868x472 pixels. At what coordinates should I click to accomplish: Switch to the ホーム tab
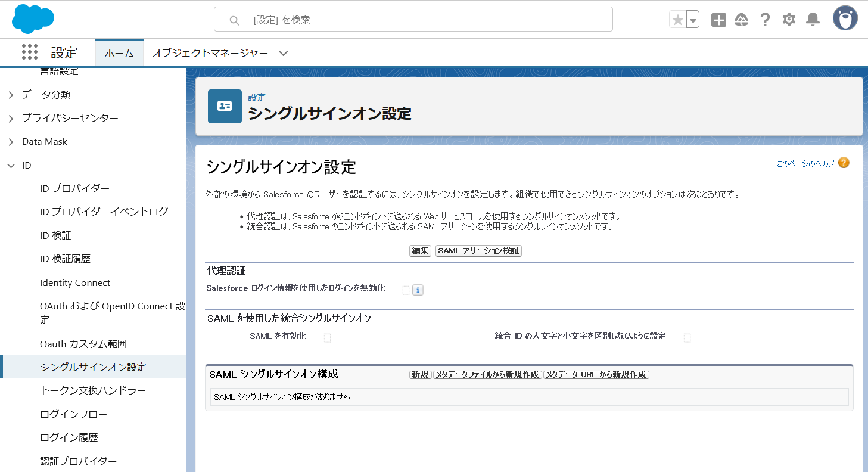[x=120, y=53]
